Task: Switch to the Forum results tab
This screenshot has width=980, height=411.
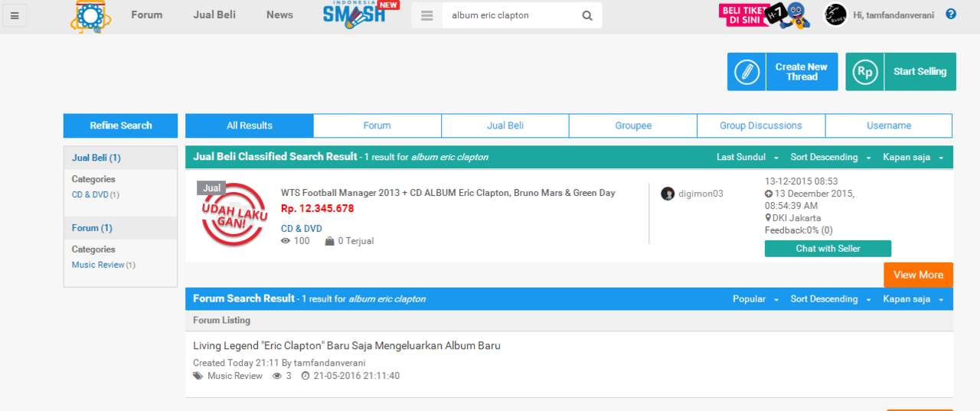Action: point(377,126)
